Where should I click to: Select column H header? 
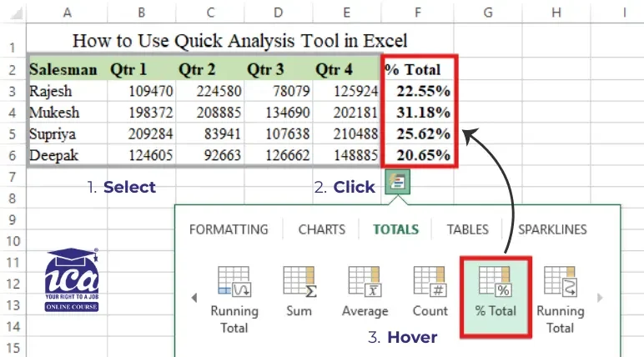click(556, 13)
